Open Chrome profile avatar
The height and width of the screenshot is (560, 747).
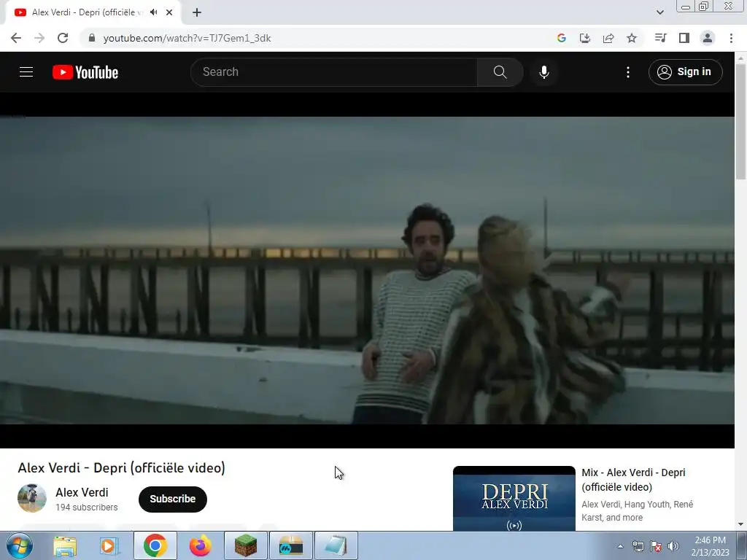click(x=708, y=38)
